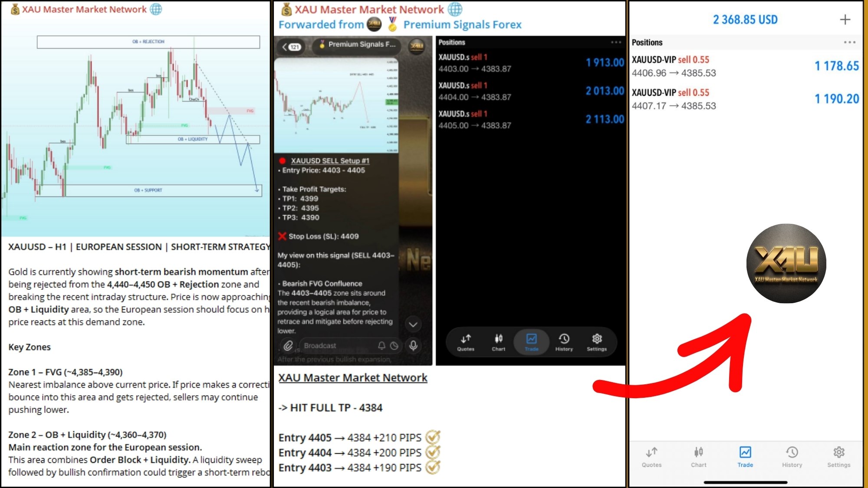Open the three-dot menu in the dark Positions panel
This screenshot has height=488, width=868.
pyautogui.click(x=616, y=42)
